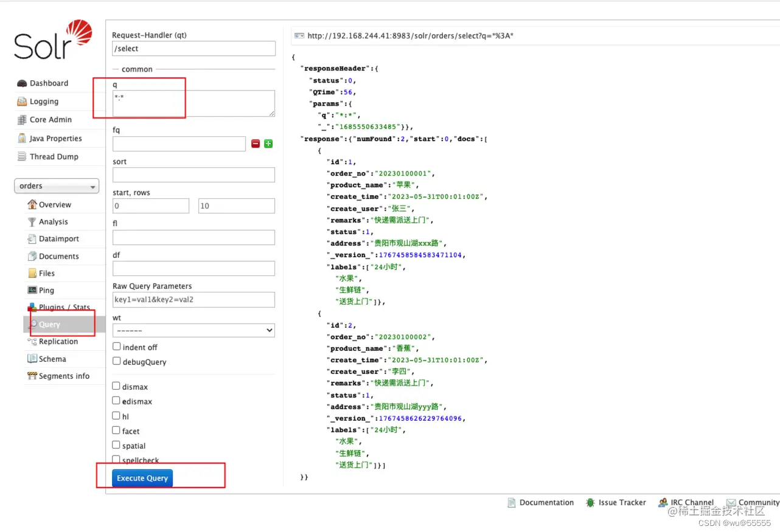Click the Raw Query Parameters field
This screenshot has width=780, height=532.
click(x=193, y=300)
